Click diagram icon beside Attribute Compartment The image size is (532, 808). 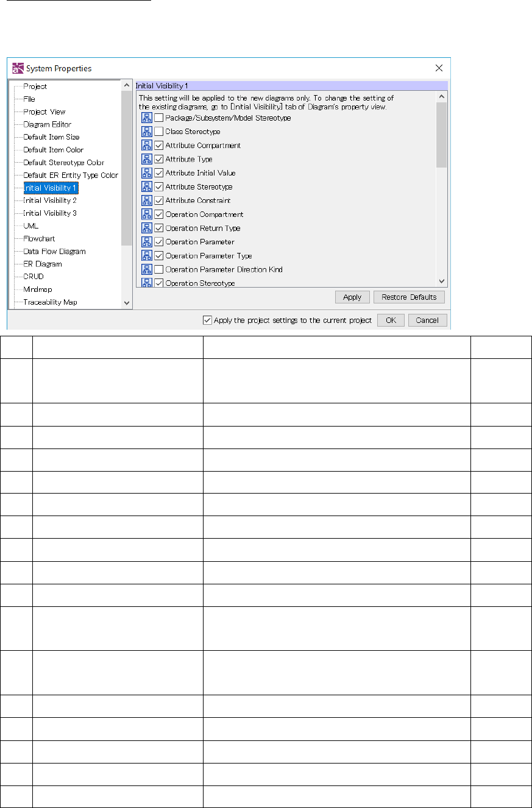[146, 146]
